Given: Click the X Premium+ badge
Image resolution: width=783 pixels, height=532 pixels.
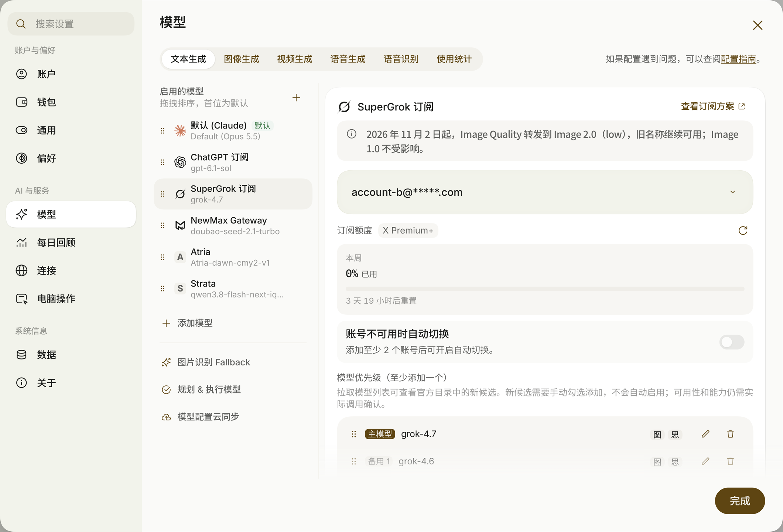Looking at the screenshot, I should tap(408, 230).
